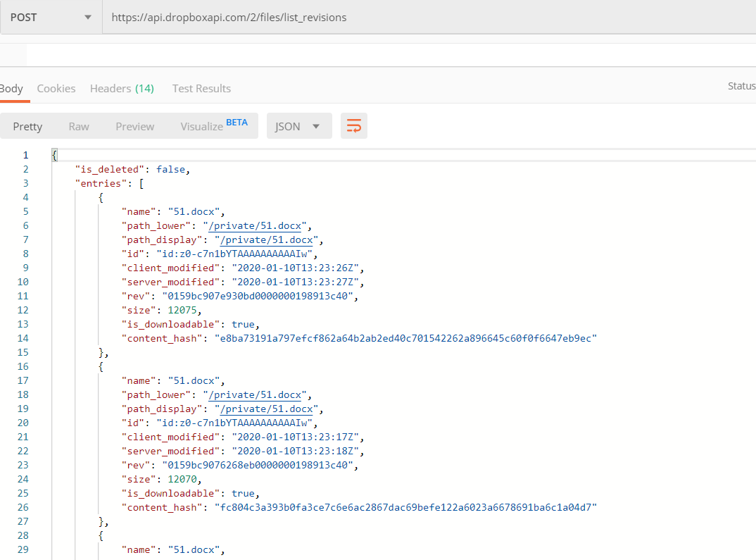Open the Test Results tab
This screenshot has height=560, width=756.
[x=201, y=88]
